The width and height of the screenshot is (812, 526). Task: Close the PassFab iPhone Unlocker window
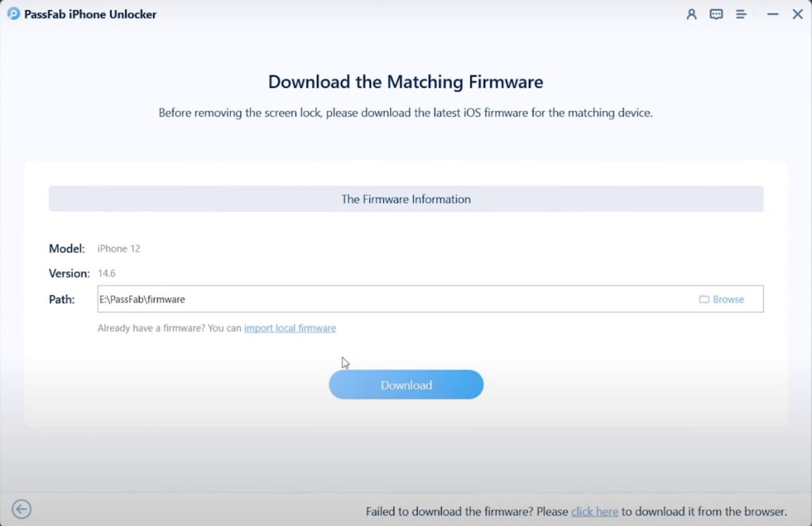coord(798,14)
